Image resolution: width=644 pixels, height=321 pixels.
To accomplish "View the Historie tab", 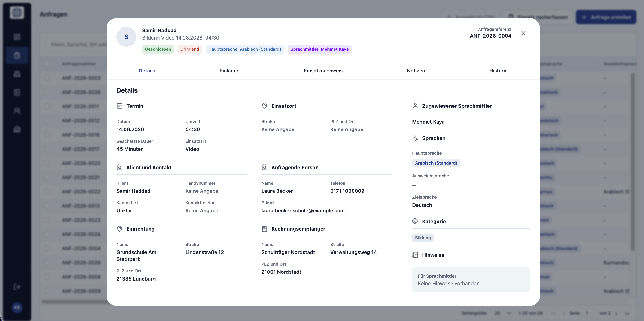I will coord(498,71).
